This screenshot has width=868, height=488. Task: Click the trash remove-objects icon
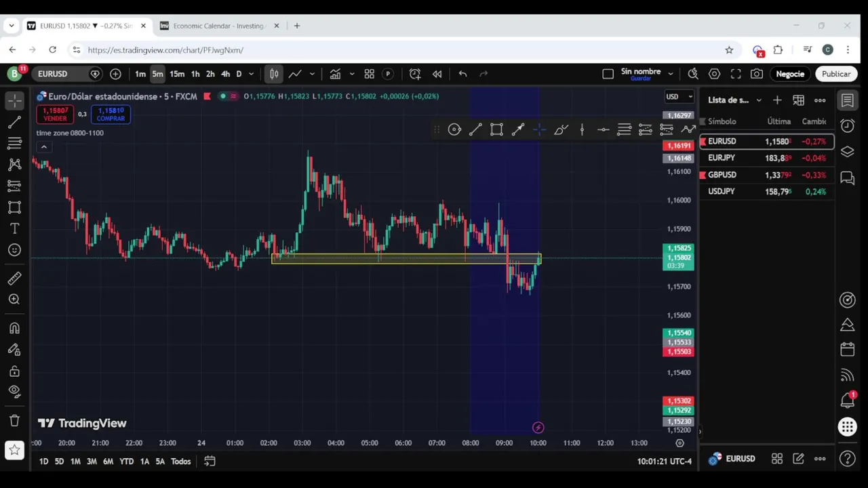(14, 420)
